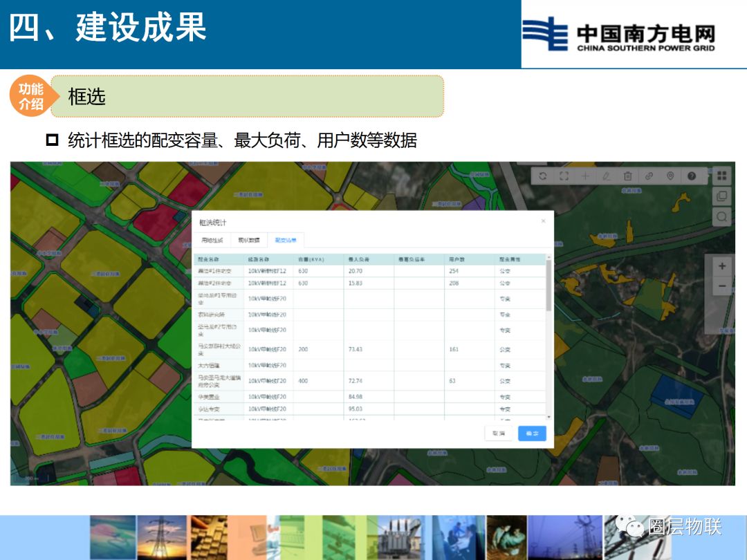747x560 pixels.
Task: Zoom out the map with minus button
Action: 722,286
